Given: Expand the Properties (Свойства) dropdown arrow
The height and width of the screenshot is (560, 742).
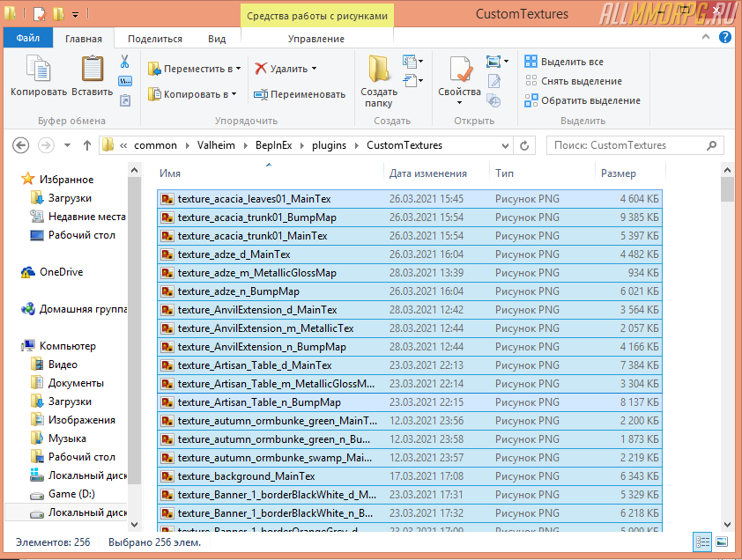Looking at the screenshot, I should 459,103.
